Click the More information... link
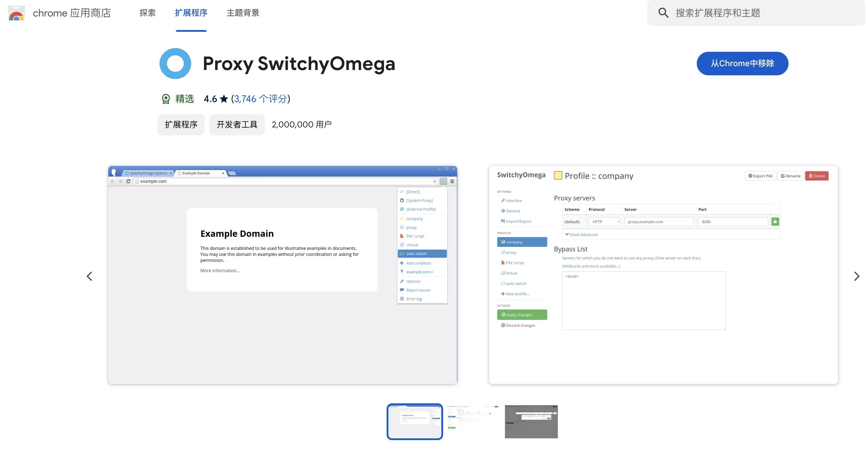This screenshot has width=868, height=456. pos(220,271)
